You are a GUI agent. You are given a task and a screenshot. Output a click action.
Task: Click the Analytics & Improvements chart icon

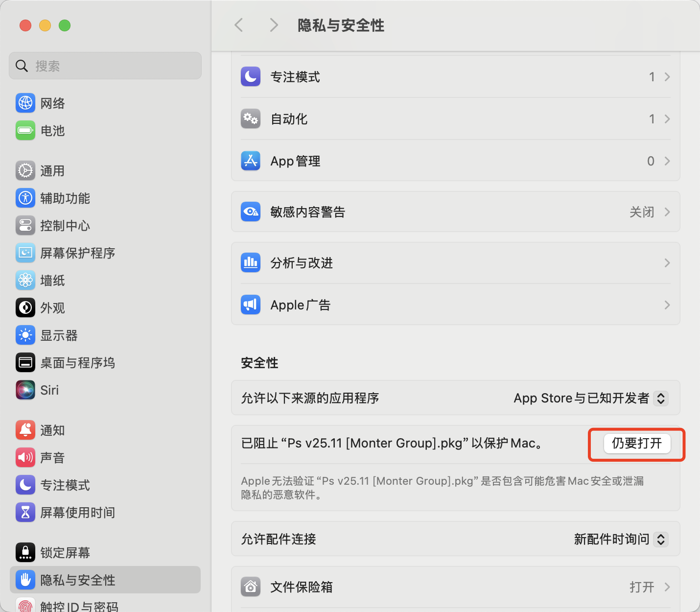pos(251,263)
